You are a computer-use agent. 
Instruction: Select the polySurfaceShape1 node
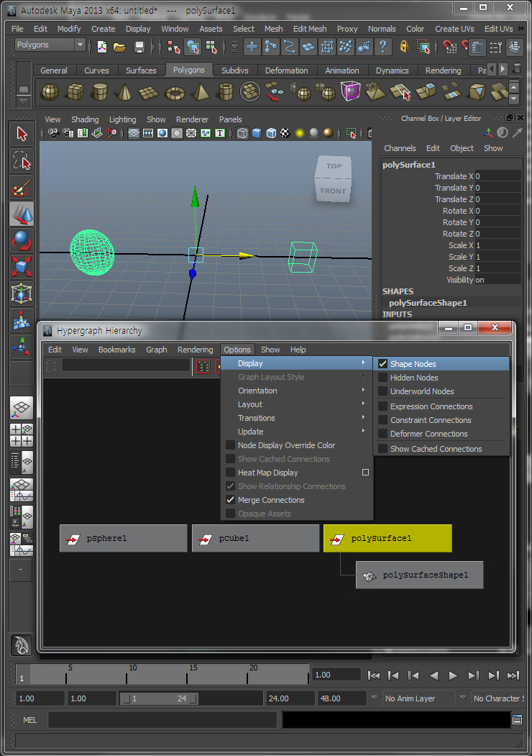(419, 575)
